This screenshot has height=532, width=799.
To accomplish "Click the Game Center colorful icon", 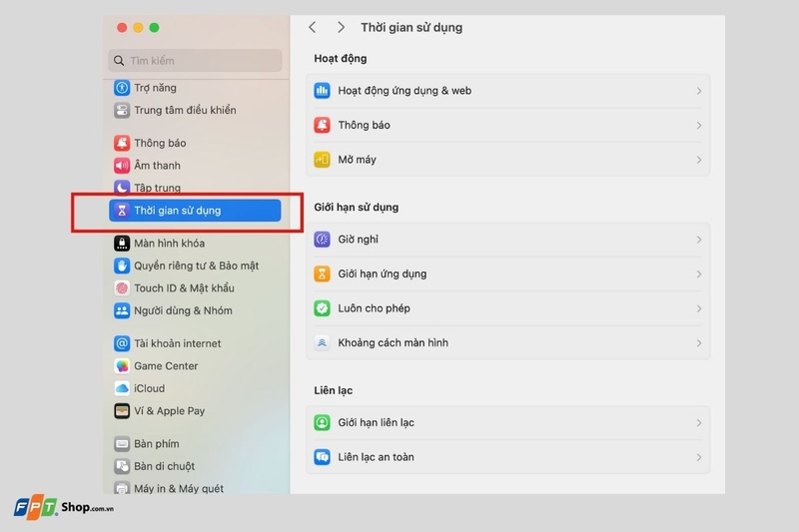I will click(x=122, y=366).
